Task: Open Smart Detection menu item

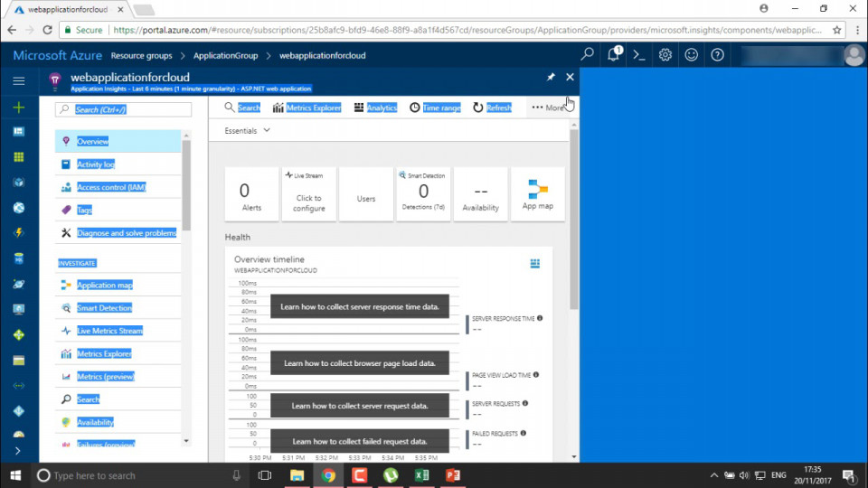Action: tap(118, 307)
